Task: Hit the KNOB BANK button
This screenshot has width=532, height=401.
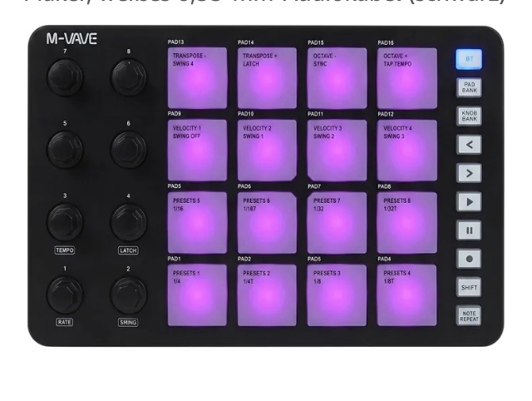Action: click(469, 116)
